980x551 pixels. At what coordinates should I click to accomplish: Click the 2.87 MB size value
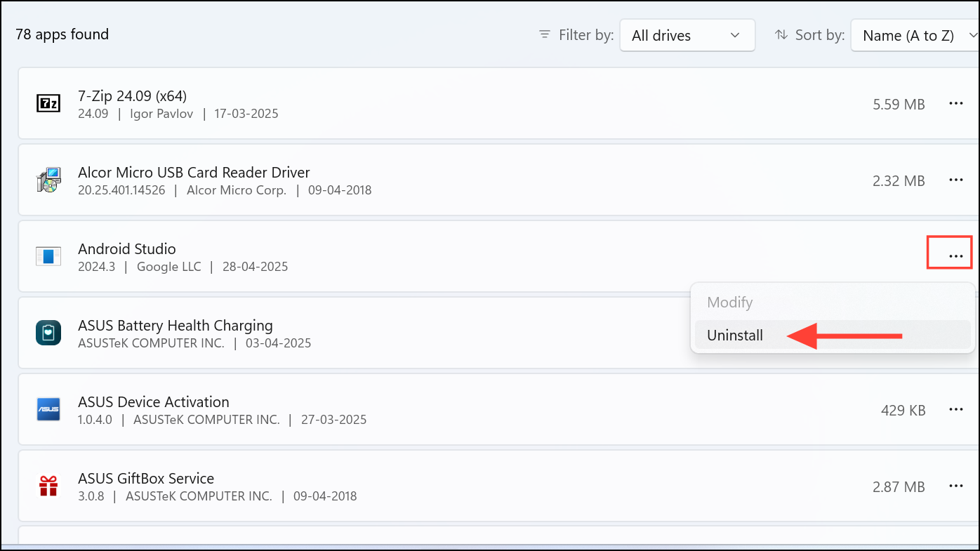point(899,487)
